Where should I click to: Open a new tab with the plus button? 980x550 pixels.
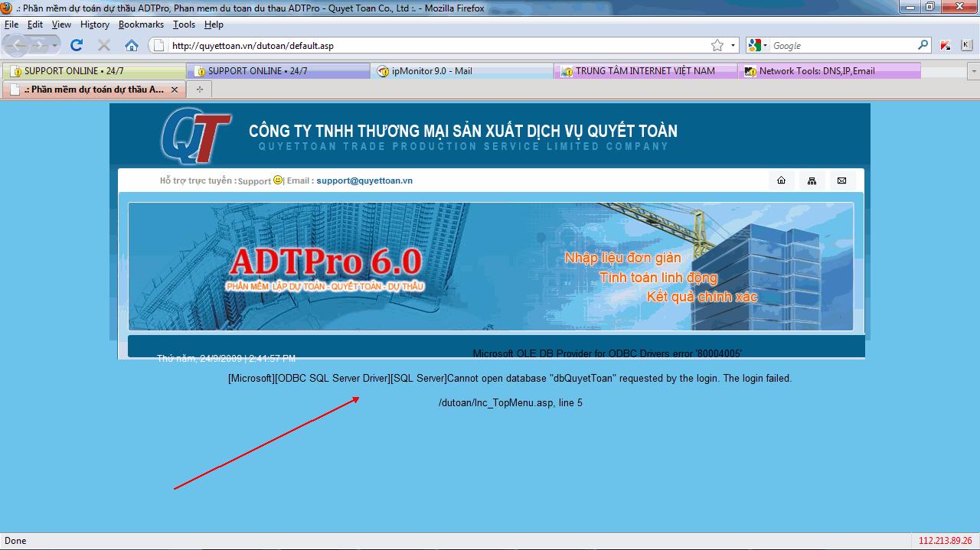tap(200, 89)
